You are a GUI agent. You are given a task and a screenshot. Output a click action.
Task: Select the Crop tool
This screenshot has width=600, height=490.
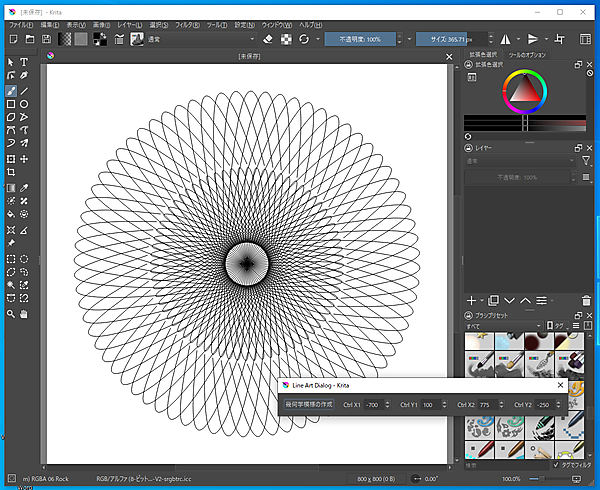tap(11, 173)
